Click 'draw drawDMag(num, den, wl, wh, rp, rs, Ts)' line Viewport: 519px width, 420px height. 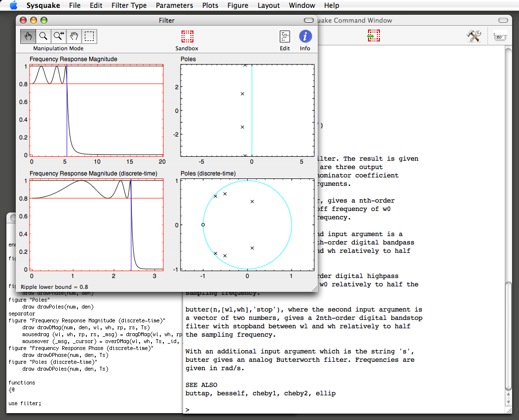[x=86, y=327]
